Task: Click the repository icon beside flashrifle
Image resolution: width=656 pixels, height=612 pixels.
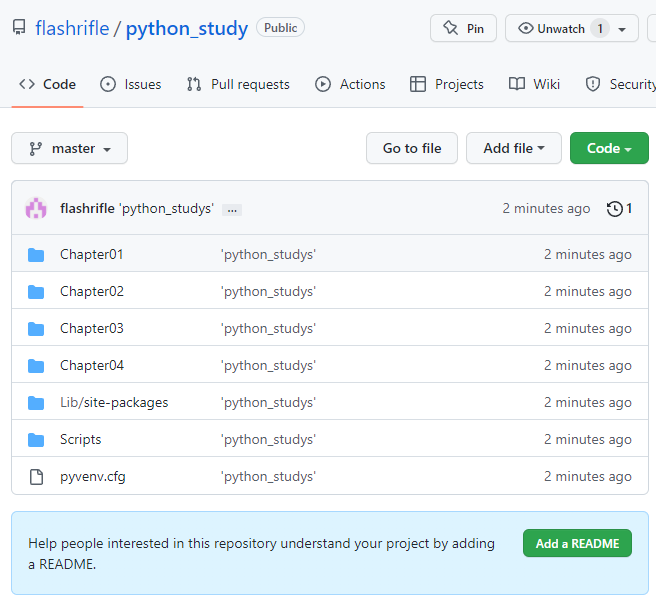Action: click(x=19, y=27)
